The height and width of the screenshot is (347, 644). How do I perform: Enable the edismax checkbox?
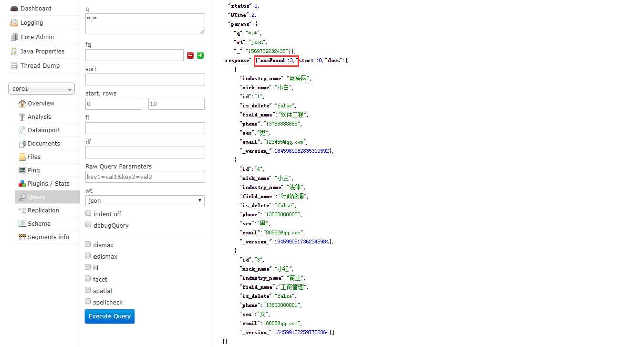[88, 256]
